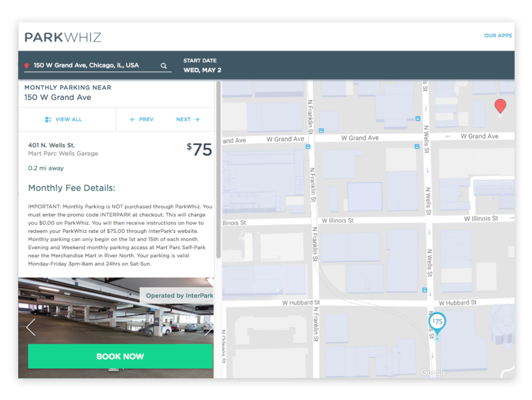
Task: Click the MONTHLY PARKING NEAR heading
Action: 68,87
